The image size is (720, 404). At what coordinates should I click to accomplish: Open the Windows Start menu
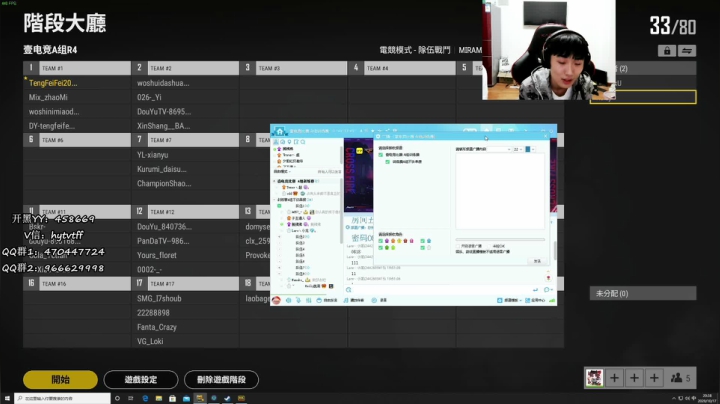pos(7,398)
